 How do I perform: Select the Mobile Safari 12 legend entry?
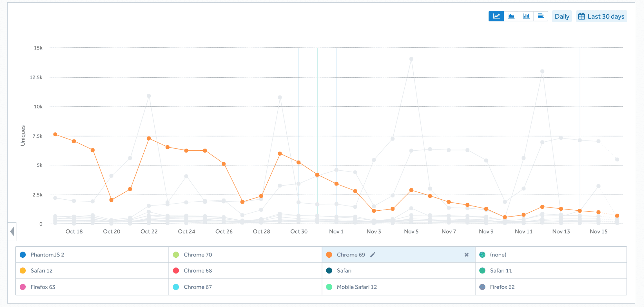pos(357,287)
